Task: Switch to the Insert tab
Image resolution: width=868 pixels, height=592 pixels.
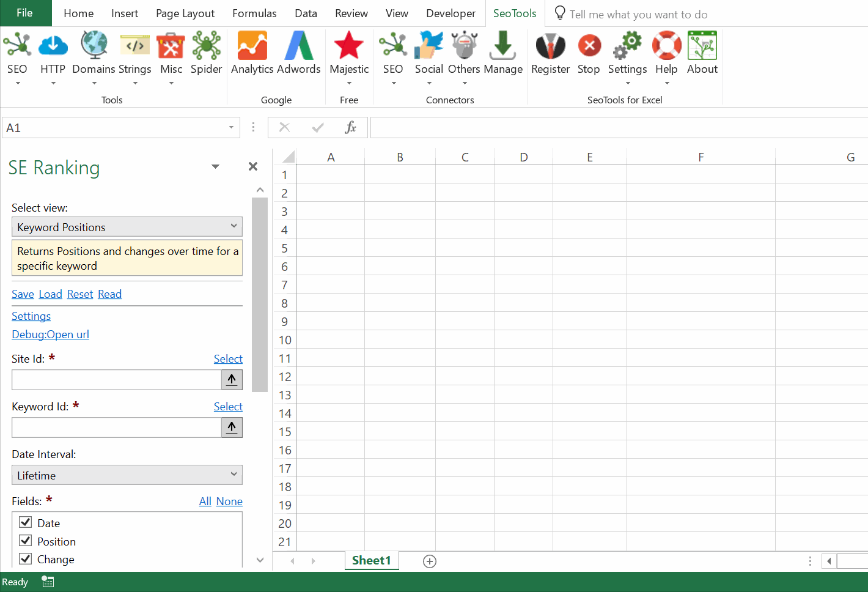Action: coord(125,13)
